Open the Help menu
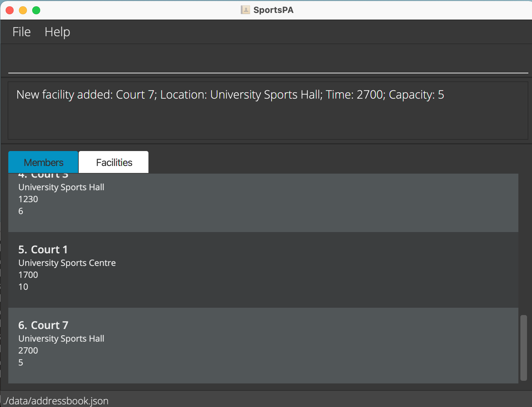Screen dimensions: 532x407 57,32
